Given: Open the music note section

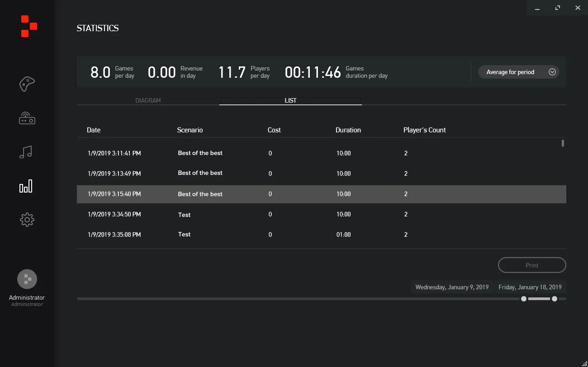Looking at the screenshot, I should [x=26, y=152].
